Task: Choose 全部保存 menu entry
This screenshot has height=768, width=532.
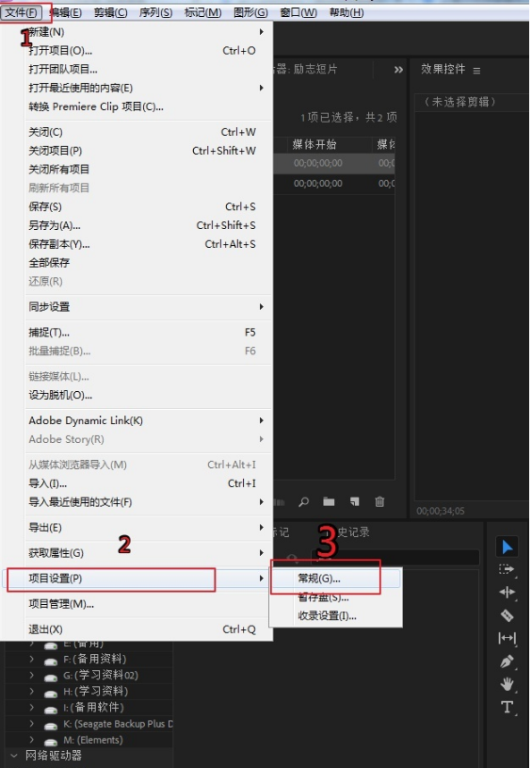Action: click(147, 263)
